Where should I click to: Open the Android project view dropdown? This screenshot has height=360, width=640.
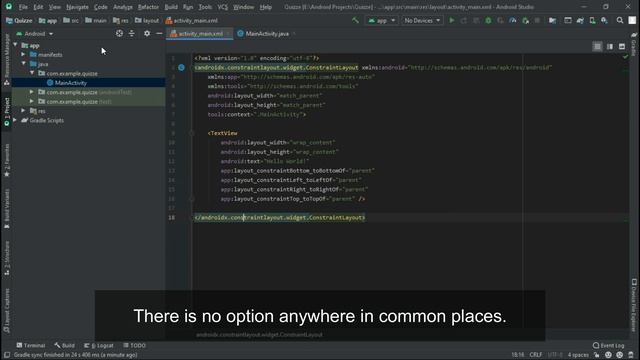[x=35, y=34]
